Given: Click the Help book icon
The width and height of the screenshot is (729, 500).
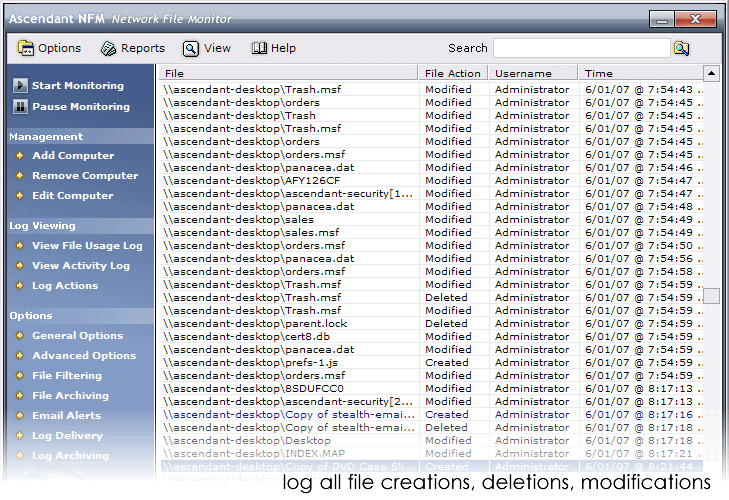Looking at the screenshot, I should (259, 48).
